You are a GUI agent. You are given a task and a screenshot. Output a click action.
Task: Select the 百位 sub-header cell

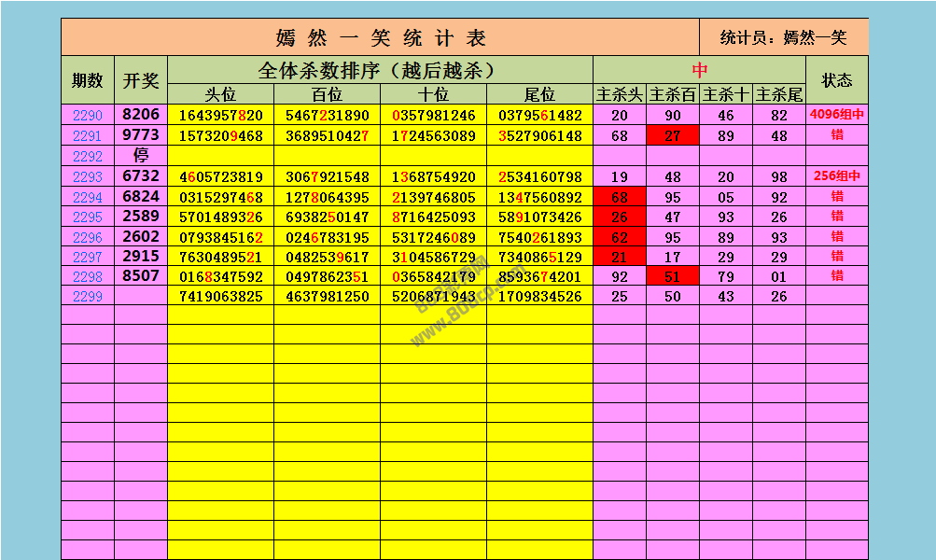(x=327, y=94)
